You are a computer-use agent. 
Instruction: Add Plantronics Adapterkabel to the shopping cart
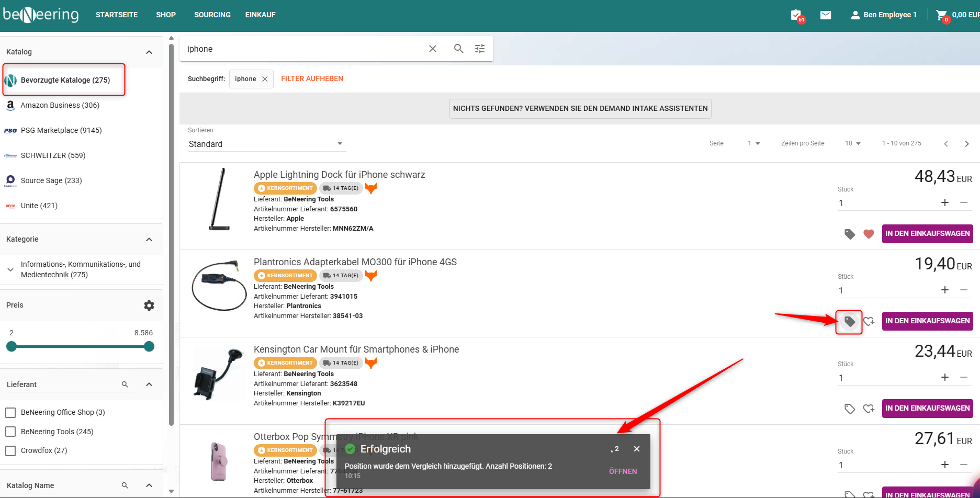[927, 321]
